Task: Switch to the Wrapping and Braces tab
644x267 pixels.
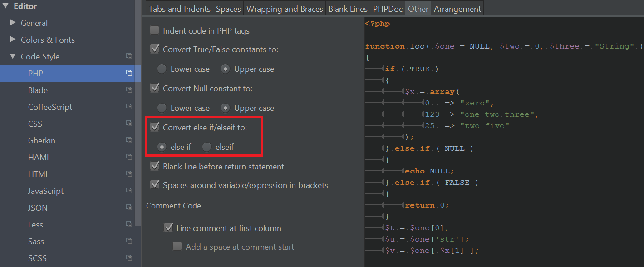Action: 285,9
